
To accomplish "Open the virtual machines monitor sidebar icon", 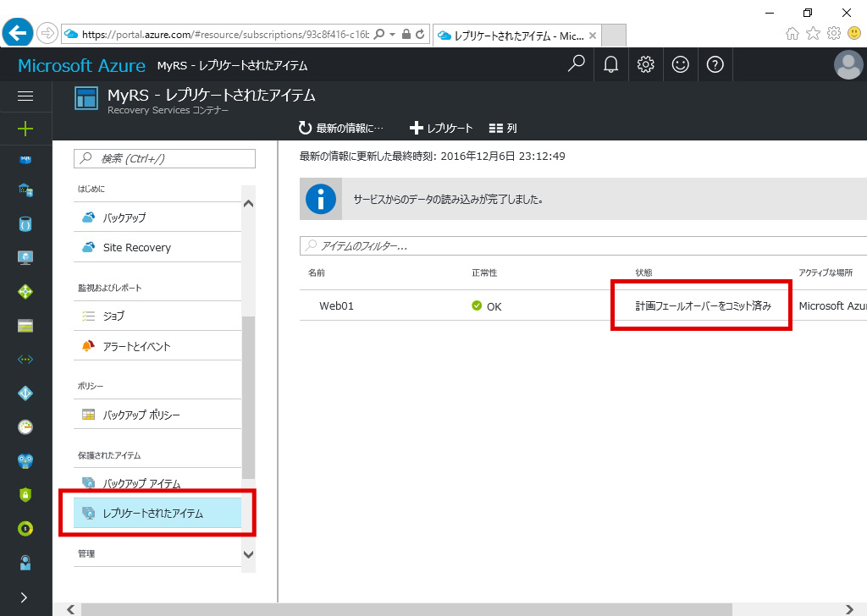I will pos(25,257).
